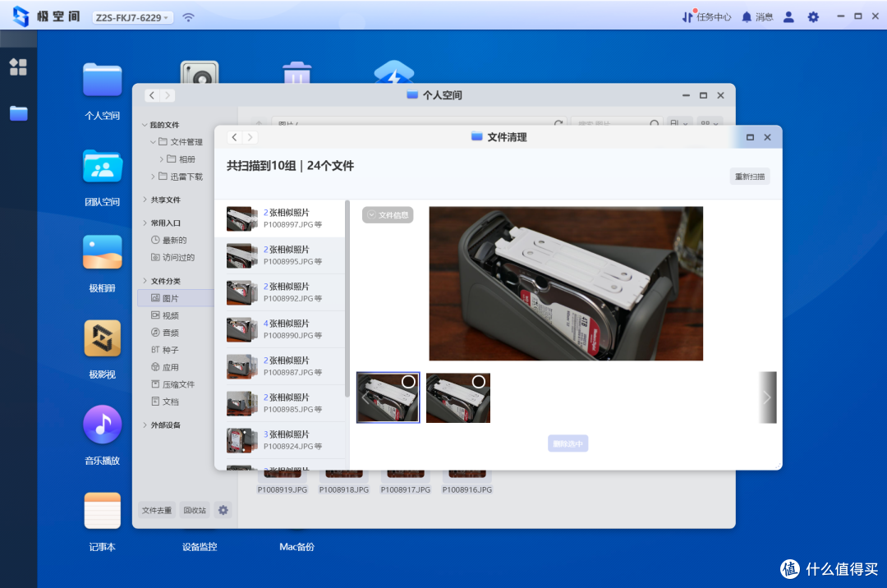This screenshot has height=588, width=887.
Task: Expand 文件信息 details toggle
Action: click(x=388, y=215)
